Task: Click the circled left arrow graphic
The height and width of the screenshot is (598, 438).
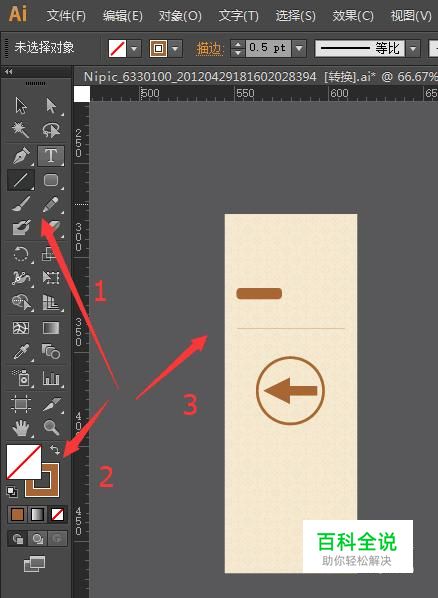Action: pos(290,390)
